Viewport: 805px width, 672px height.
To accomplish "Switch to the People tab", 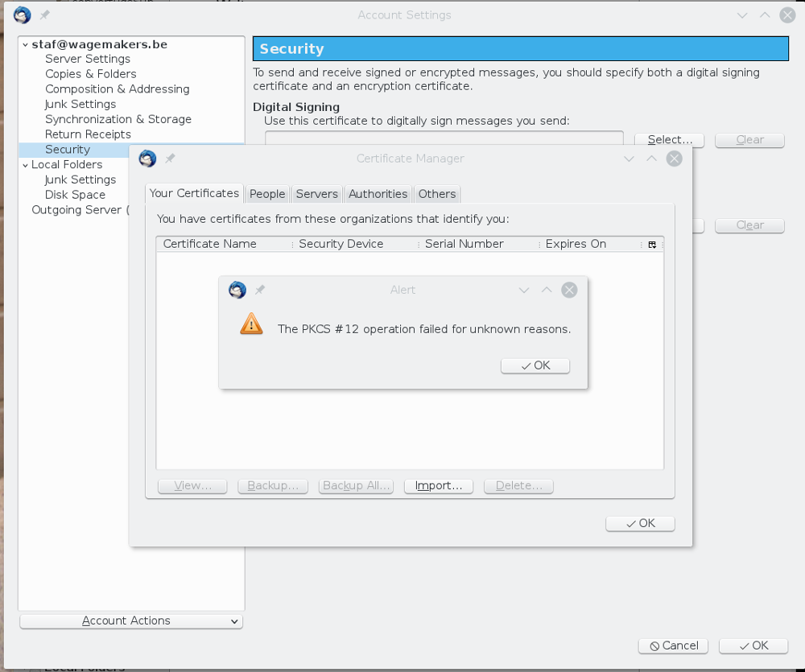I will point(267,194).
